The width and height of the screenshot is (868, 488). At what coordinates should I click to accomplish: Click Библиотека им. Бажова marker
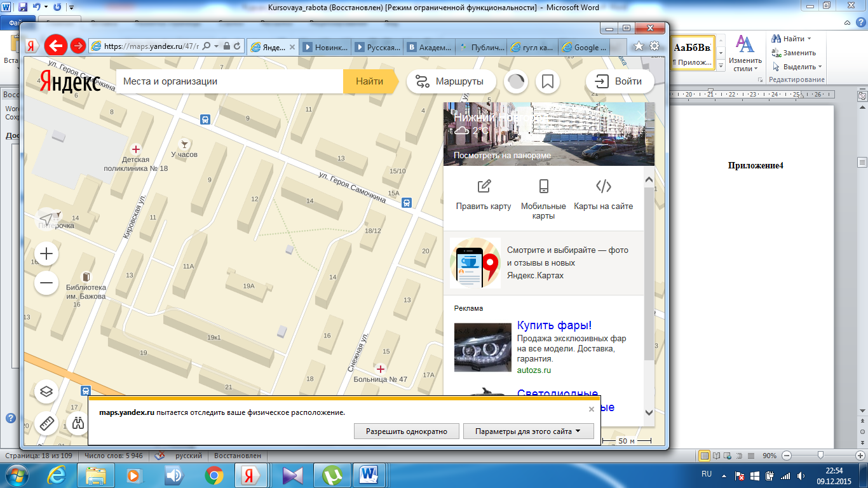coord(86,276)
